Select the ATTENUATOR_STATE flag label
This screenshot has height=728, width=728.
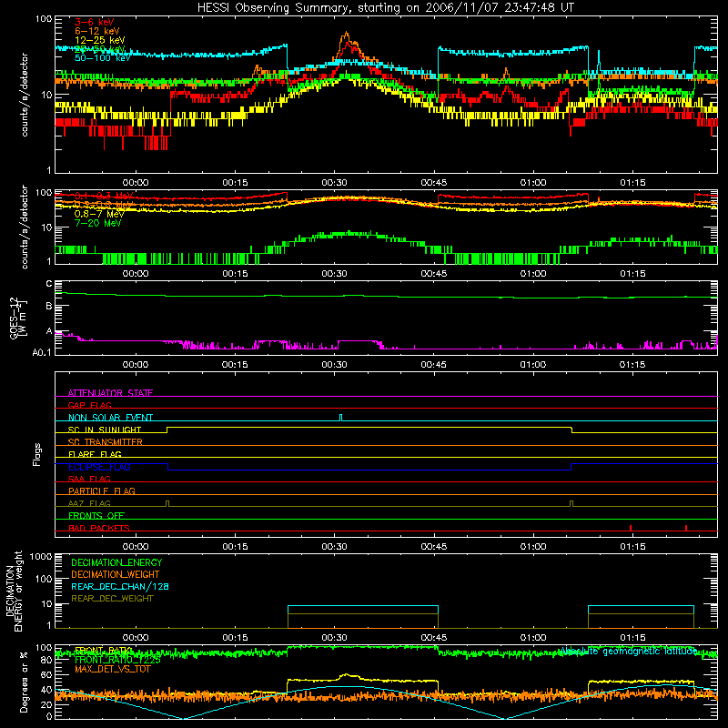coord(110,393)
